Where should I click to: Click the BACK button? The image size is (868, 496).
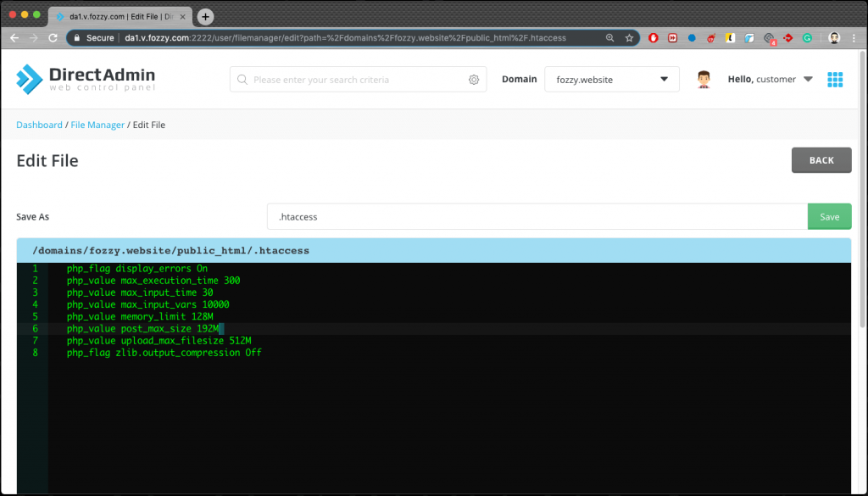(x=821, y=159)
